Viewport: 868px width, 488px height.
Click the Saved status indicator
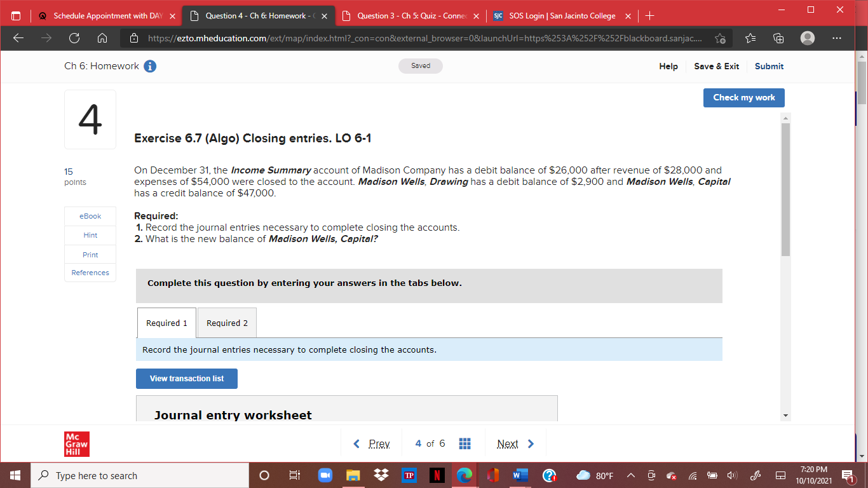point(421,66)
